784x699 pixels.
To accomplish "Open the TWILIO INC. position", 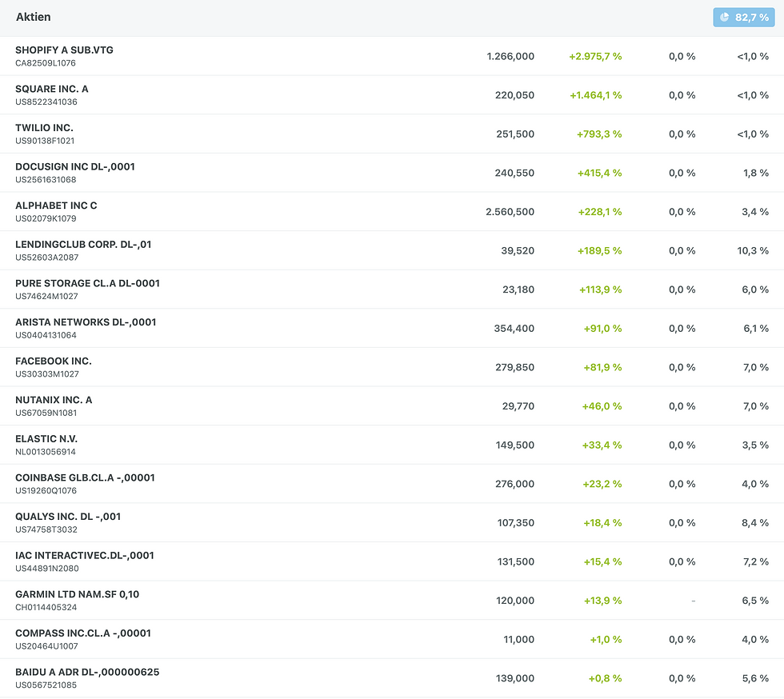I will pyautogui.click(x=392, y=134).
